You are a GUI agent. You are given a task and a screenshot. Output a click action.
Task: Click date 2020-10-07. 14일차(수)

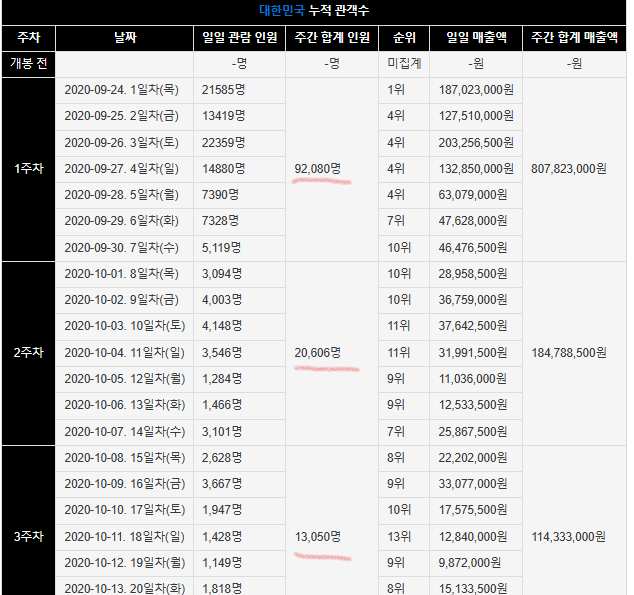[x=125, y=432]
